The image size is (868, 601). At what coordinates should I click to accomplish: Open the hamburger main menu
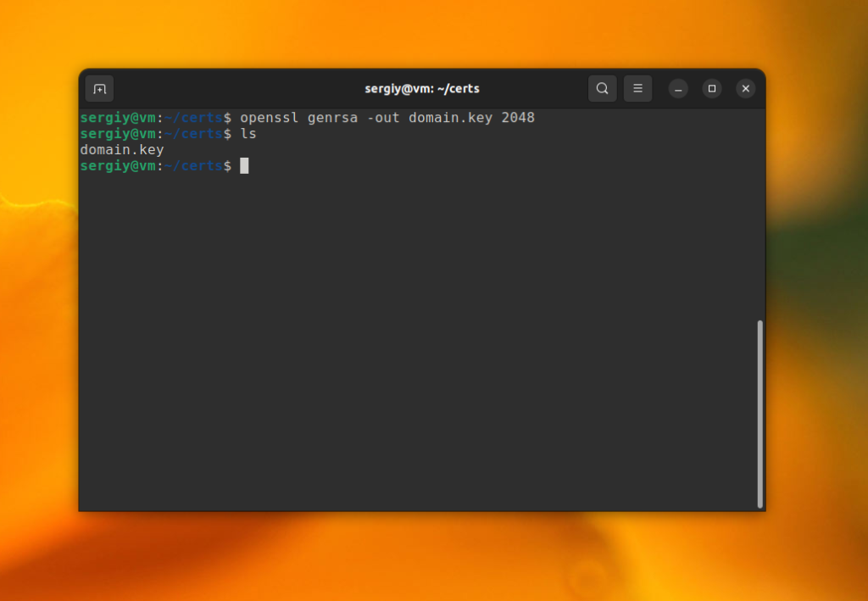(637, 88)
